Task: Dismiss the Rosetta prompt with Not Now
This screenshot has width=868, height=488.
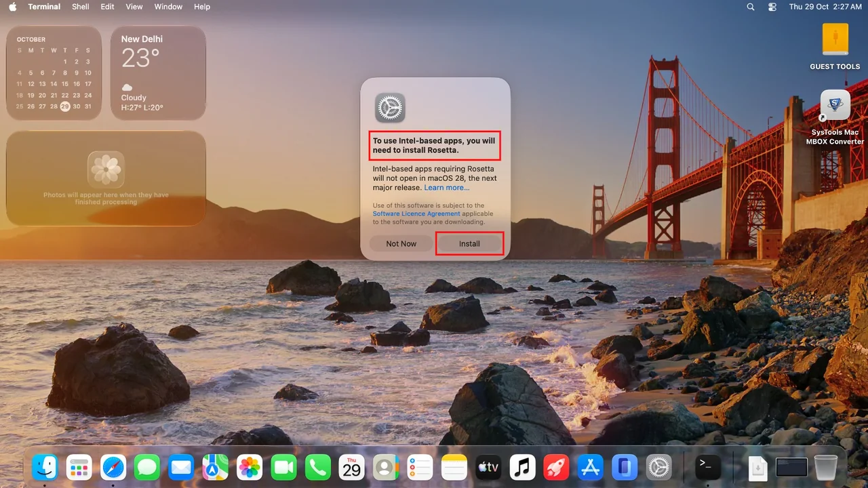Action: click(x=401, y=243)
